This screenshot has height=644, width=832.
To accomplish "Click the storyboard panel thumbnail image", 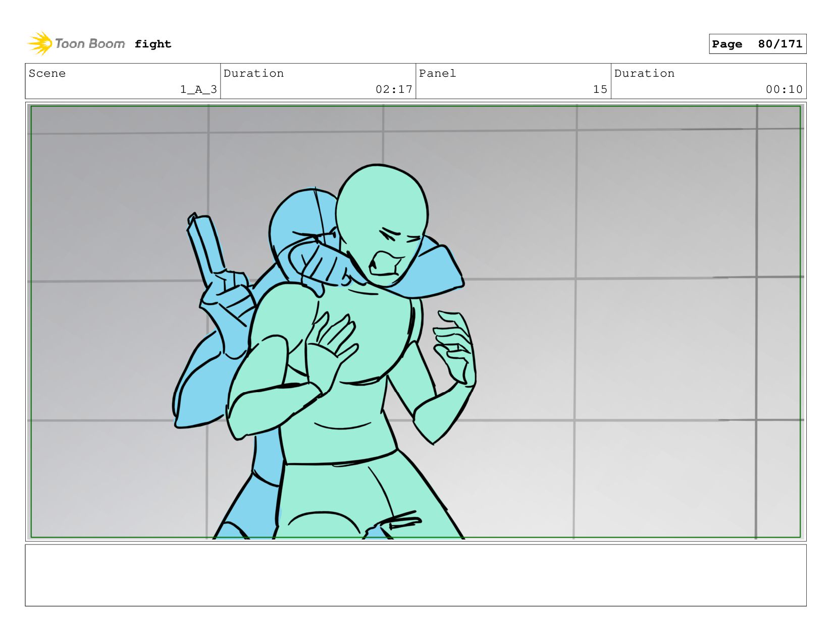I will pyautogui.click(x=415, y=321).
